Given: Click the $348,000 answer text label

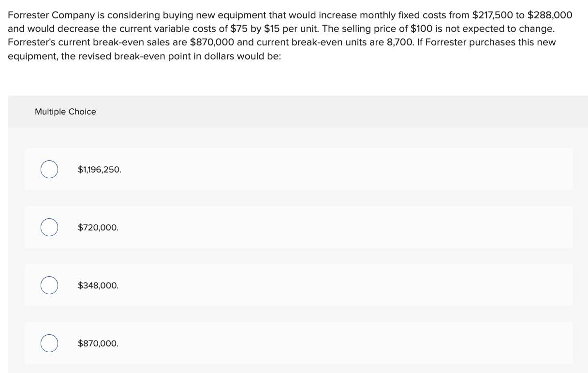Looking at the screenshot, I should coord(98,286).
